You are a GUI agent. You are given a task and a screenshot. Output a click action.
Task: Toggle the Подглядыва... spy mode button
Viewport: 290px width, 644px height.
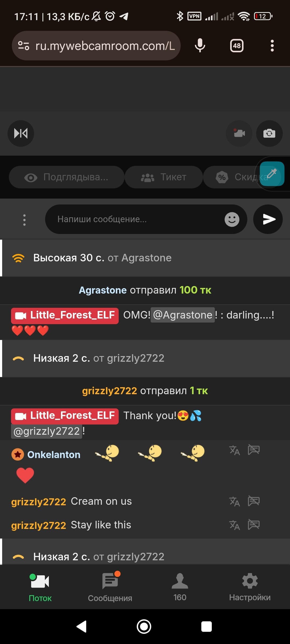67,177
